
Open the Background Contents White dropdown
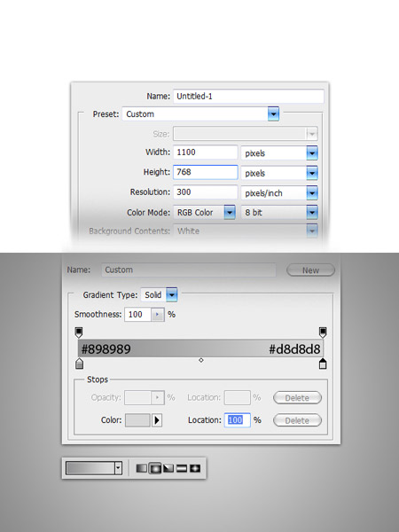(x=312, y=231)
